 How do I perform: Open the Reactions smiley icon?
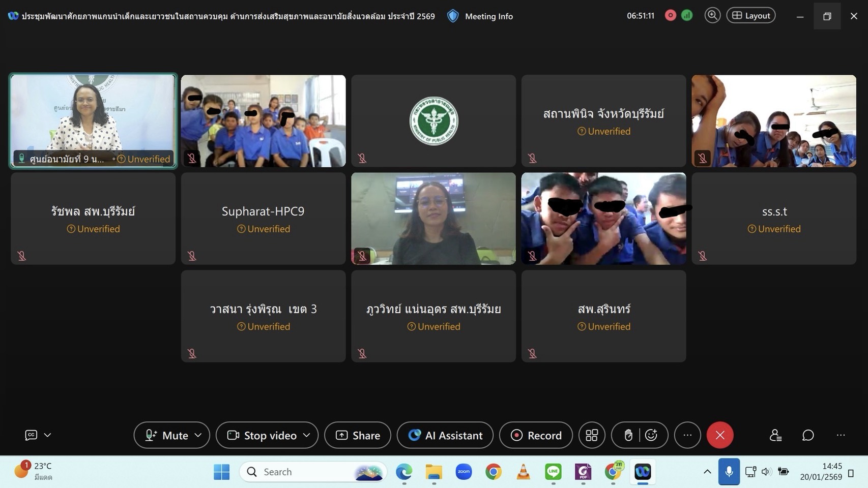[651, 435]
